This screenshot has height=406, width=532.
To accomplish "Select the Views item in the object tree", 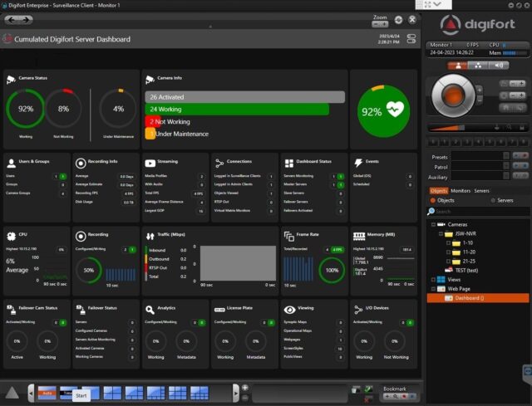I will coord(454,280).
